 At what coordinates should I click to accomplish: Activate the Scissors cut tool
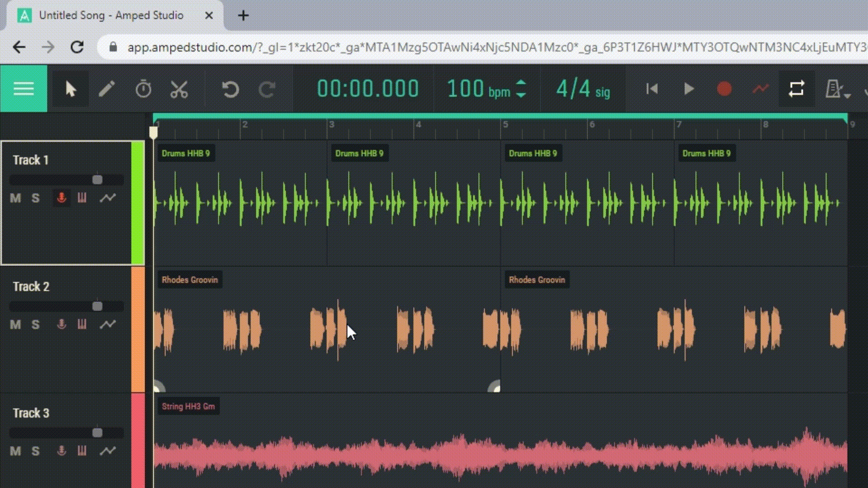(179, 89)
